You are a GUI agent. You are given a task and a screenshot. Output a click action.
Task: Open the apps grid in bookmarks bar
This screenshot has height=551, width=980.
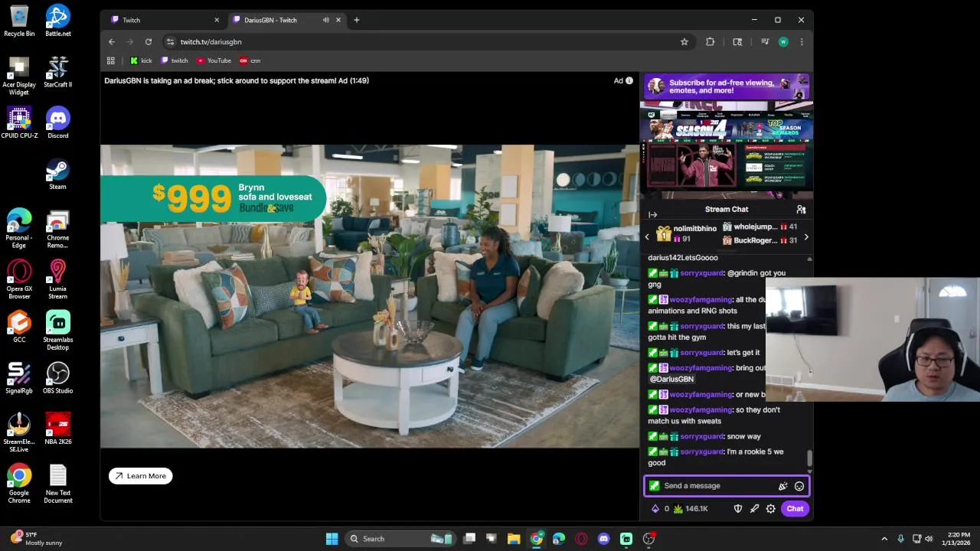[x=111, y=60]
